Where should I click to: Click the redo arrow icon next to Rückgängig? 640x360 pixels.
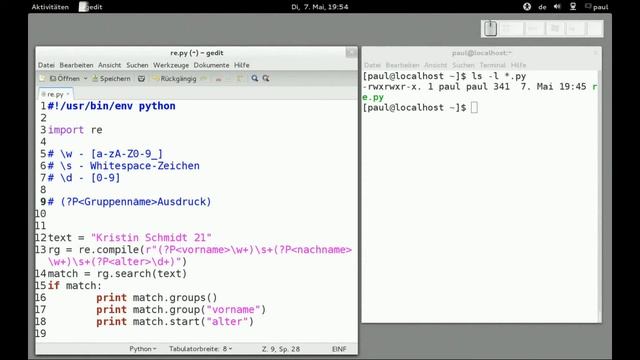tap(204, 78)
